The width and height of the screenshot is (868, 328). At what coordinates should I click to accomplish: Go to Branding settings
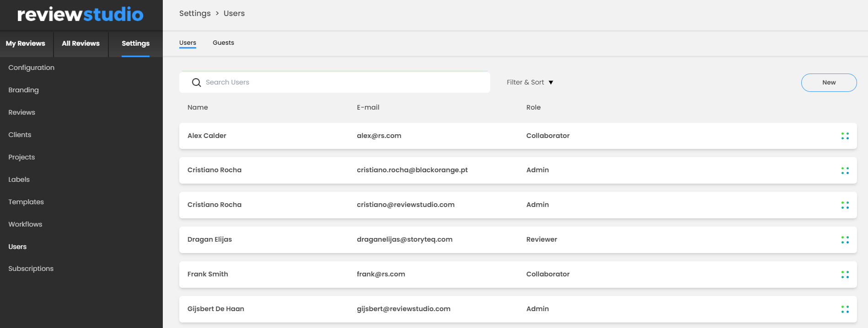pos(23,90)
